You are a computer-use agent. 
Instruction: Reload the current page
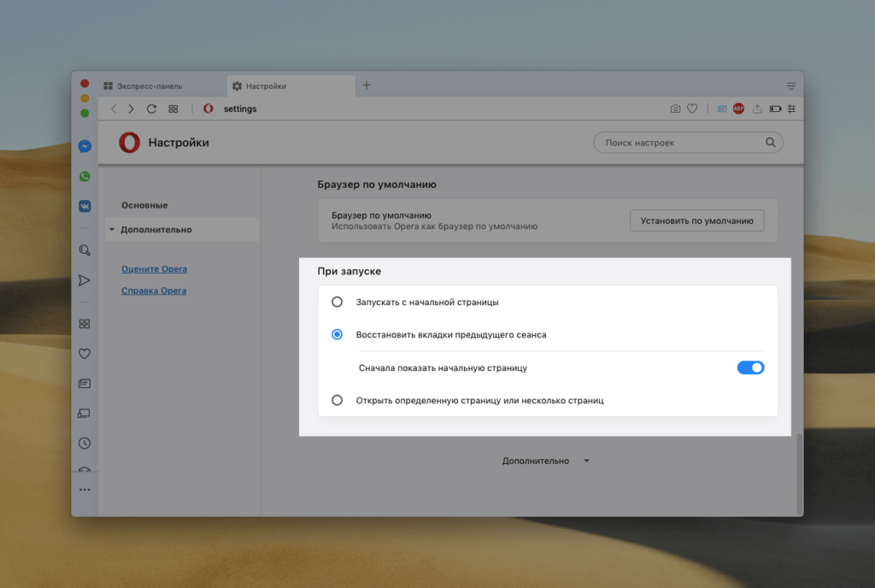tap(151, 109)
